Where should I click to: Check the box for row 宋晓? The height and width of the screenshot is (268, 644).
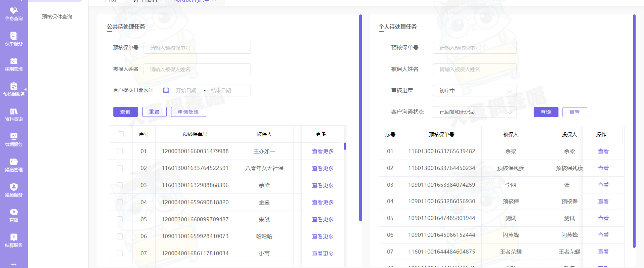[x=120, y=219]
